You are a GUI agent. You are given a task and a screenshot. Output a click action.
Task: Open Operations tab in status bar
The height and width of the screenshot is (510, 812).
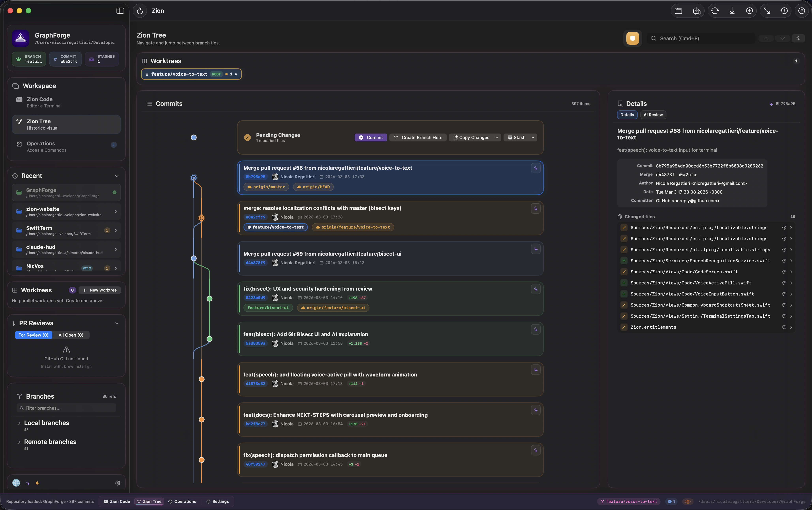pos(182,502)
